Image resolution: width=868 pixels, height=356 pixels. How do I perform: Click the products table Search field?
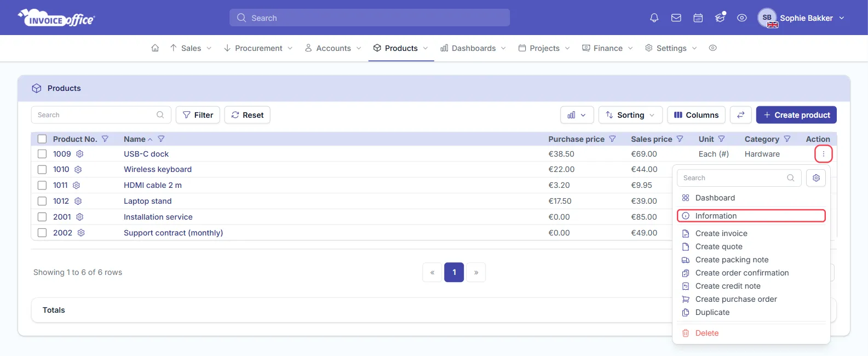(x=101, y=115)
